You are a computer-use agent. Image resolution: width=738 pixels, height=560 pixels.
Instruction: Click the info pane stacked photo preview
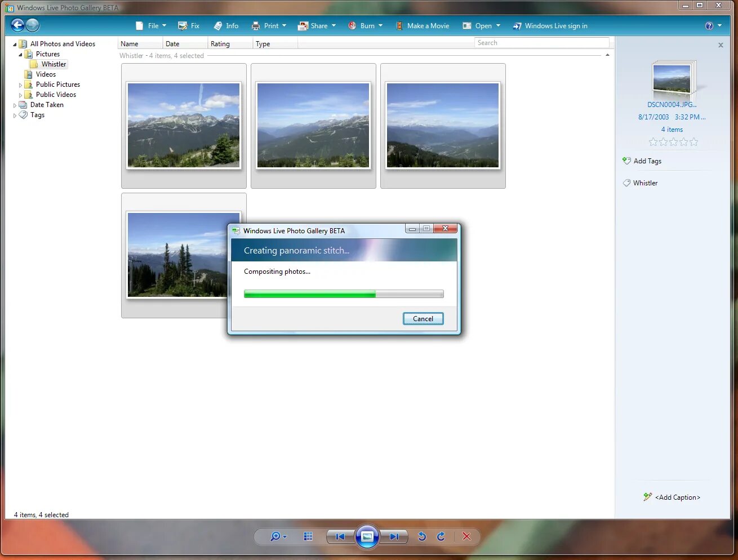[x=674, y=79]
